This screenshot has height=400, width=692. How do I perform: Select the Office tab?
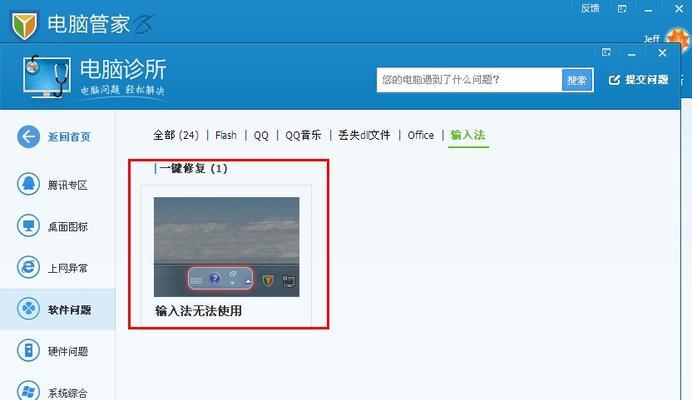(x=421, y=135)
